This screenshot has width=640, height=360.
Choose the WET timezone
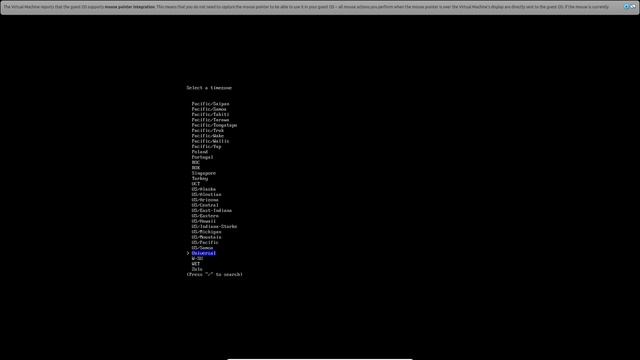[x=196, y=264]
